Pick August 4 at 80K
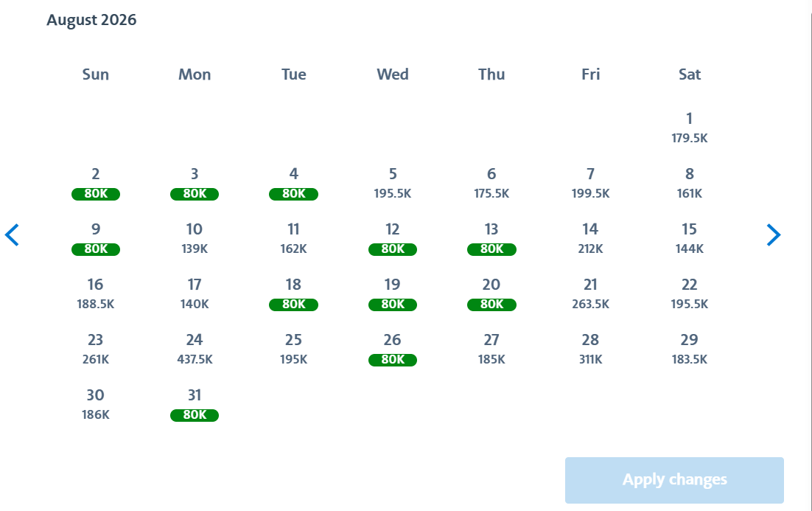 (x=293, y=183)
